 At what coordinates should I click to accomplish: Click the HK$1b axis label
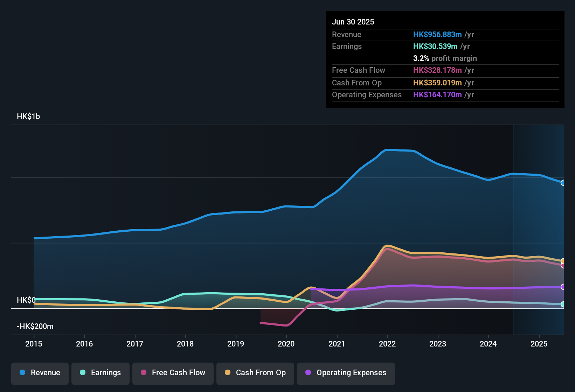tap(28, 116)
